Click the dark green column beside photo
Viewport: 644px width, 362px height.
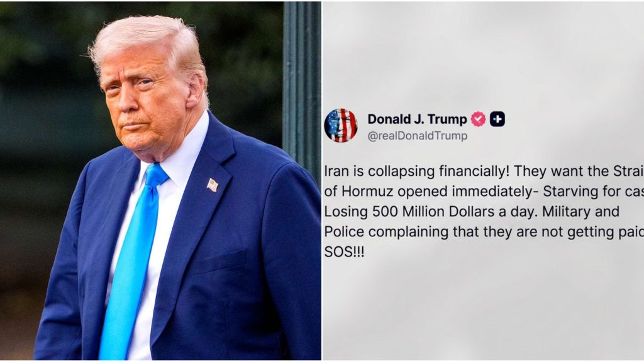pos(302,82)
